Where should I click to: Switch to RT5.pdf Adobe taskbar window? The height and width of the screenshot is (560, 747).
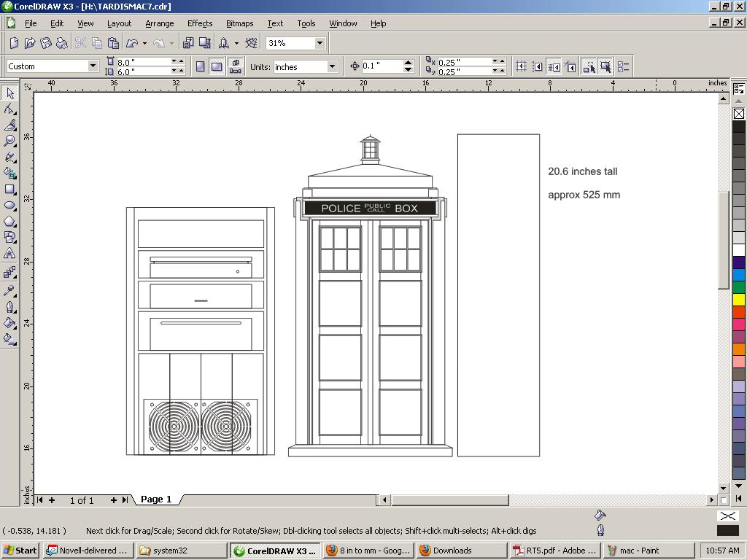554,551
